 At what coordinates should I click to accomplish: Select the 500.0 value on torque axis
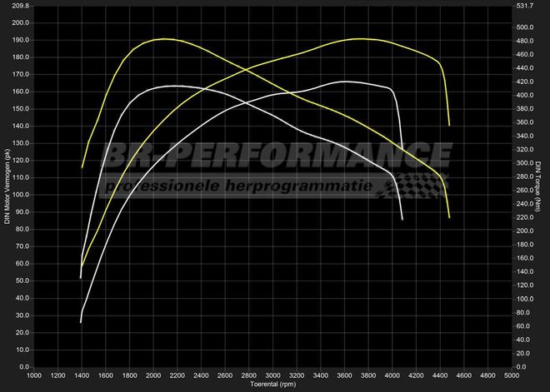pos(525,27)
